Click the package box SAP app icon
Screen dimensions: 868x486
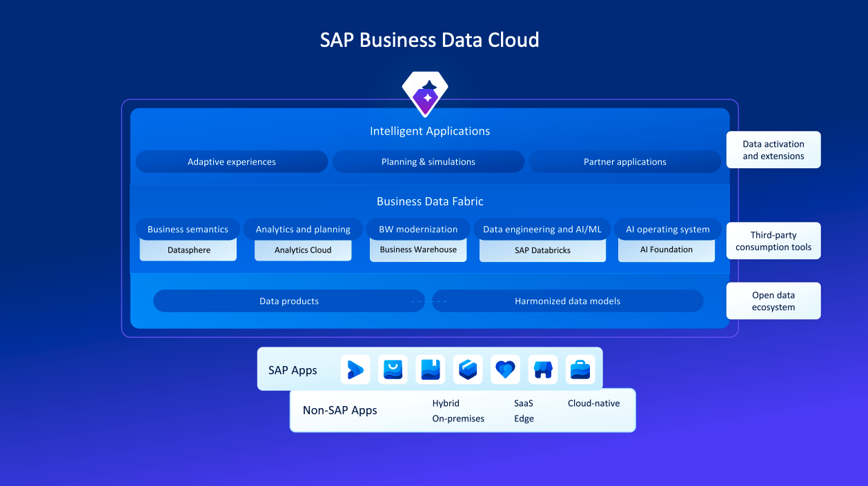tap(468, 369)
